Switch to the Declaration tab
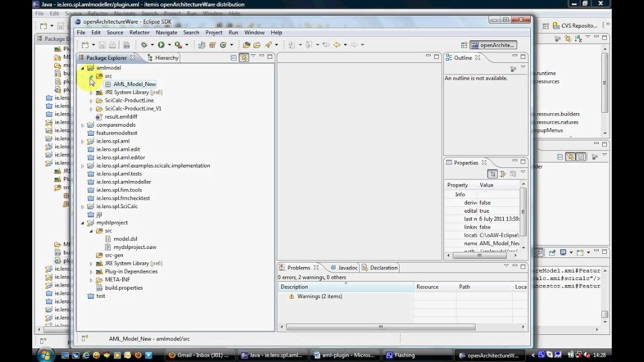Image resolution: width=644 pixels, height=362 pixels. 380,267
